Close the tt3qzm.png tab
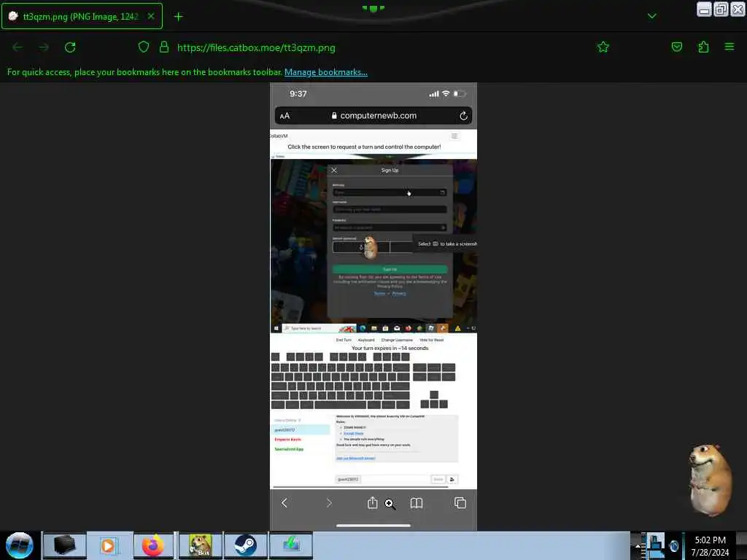Screen dimensions: 747x560 coord(150,16)
